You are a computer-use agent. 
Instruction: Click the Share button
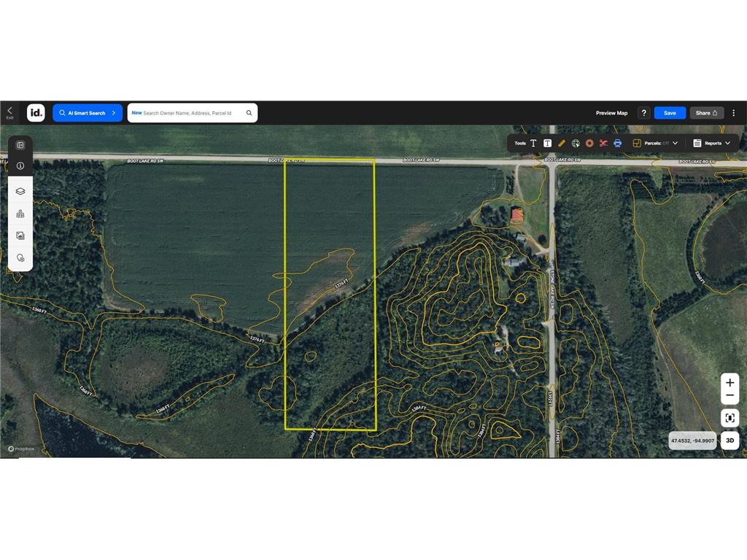coord(706,113)
